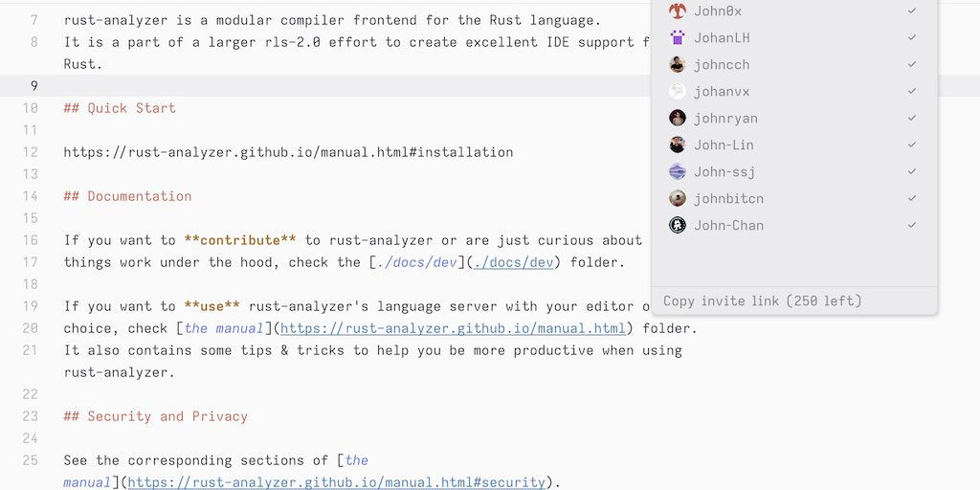Click Copy invite link button
This screenshot has width=980, height=490.
(763, 301)
